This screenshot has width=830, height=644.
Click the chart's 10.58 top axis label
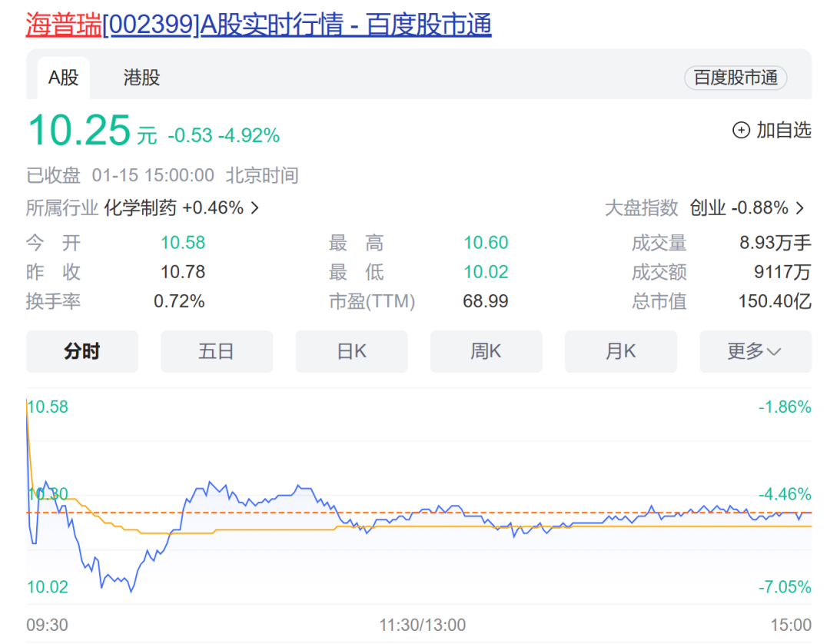(x=48, y=407)
